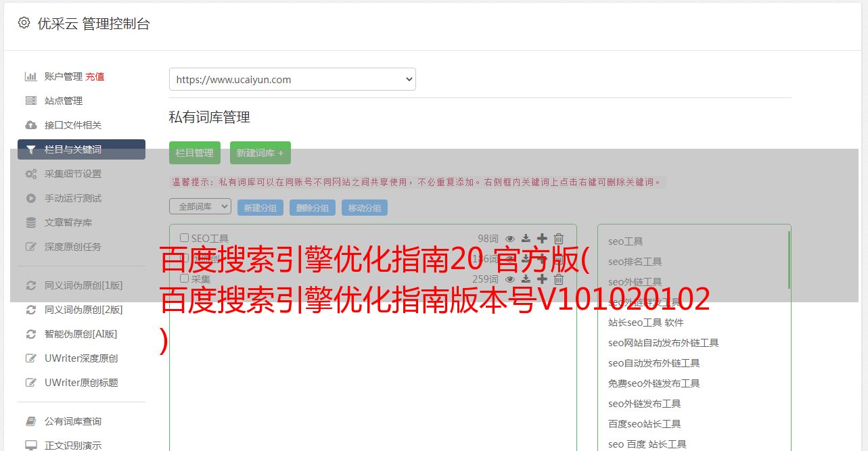The width and height of the screenshot is (868, 451).
Task: Open the site URL dropdown showing ucaiyun.com
Action: [292, 79]
